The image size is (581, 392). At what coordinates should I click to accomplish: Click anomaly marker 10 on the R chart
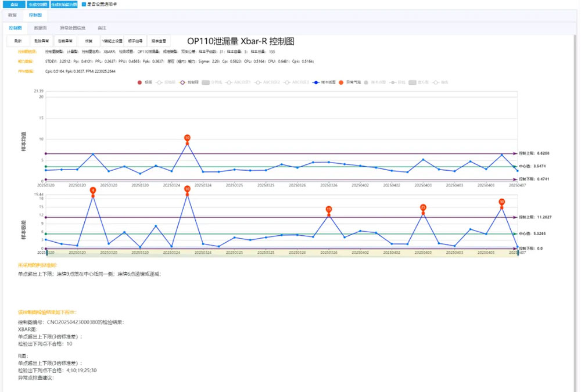187,189
